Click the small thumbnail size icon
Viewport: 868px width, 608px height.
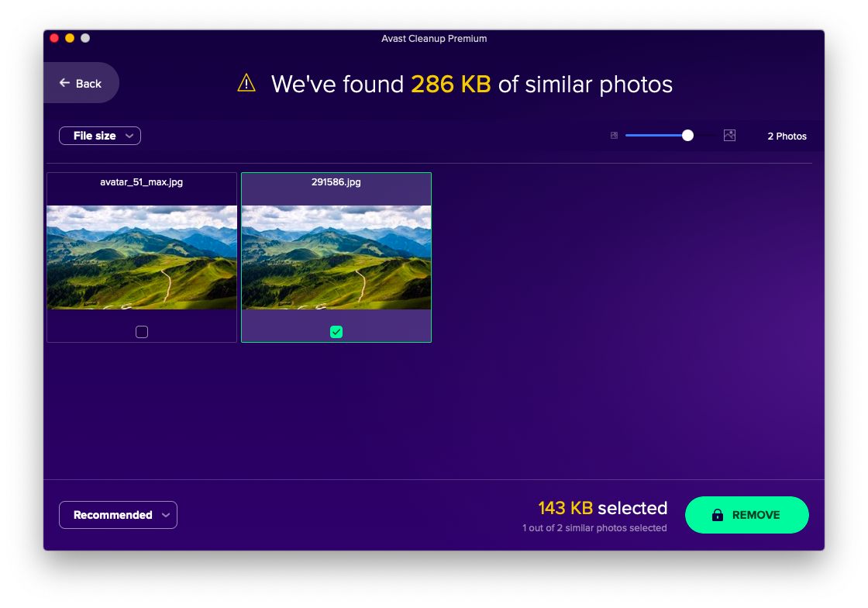pyautogui.click(x=614, y=136)
